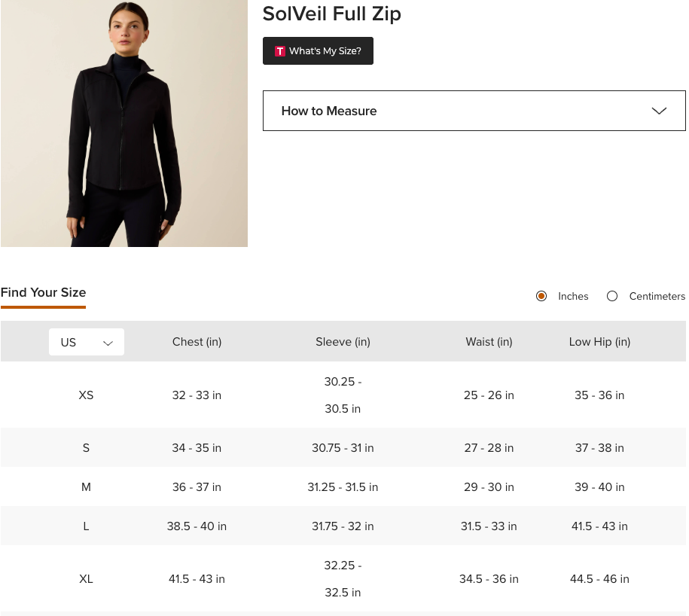This screenshot has height=616, width=689.
Task: Select the Find Your Size tab
Action: [44, 293]
